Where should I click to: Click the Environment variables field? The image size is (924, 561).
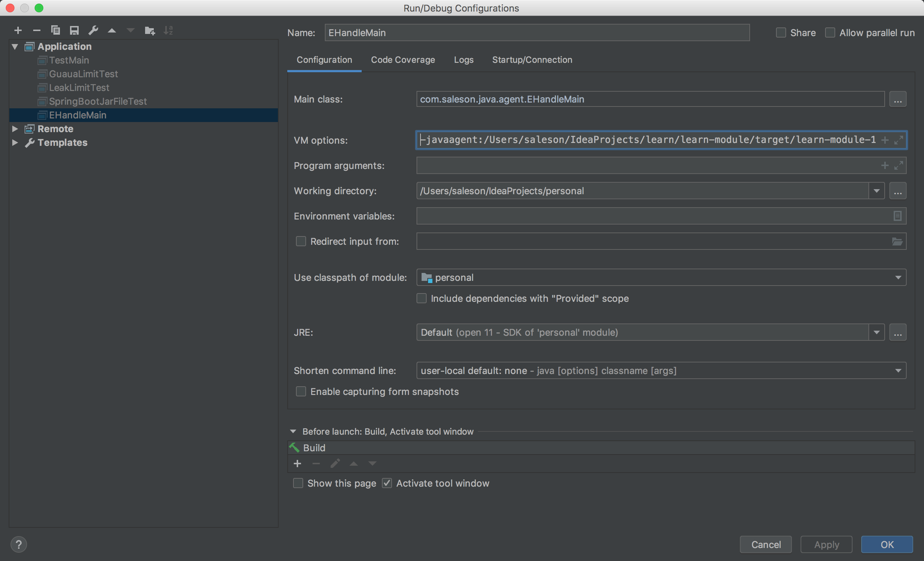point(662,216)
